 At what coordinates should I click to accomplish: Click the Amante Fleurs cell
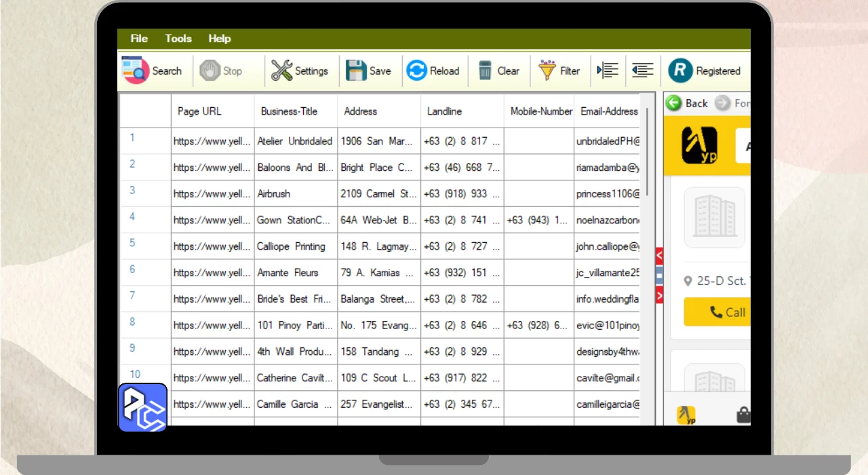296,272
